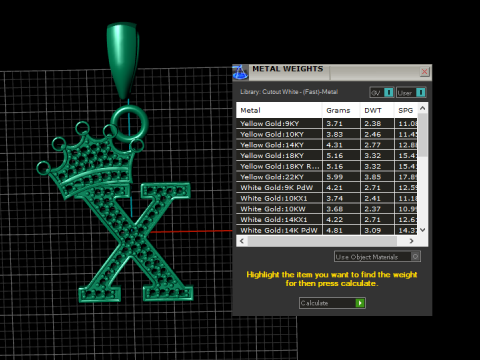Click SPG value for Yellow Gold:22KY
Image resolution: width=480 pixels, height=360 pixels.
[408, 177]
